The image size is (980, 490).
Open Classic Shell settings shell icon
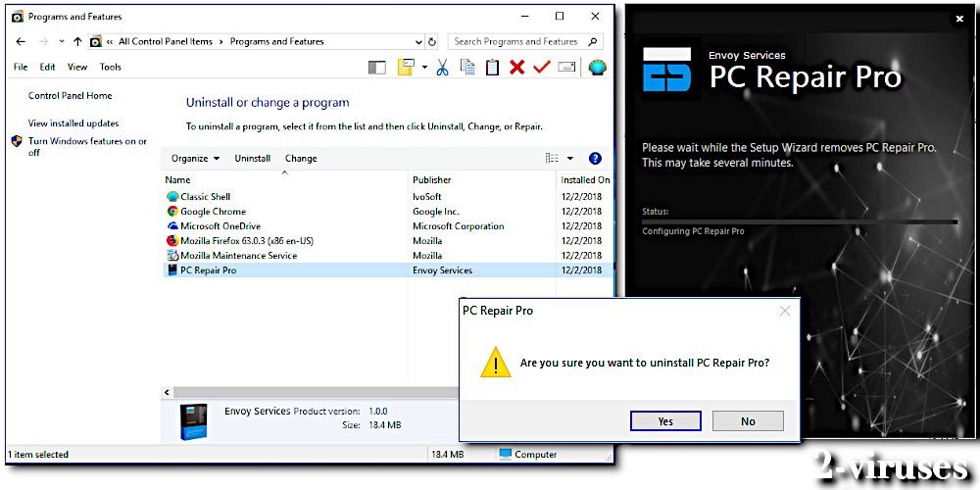(x=598, y=67)
